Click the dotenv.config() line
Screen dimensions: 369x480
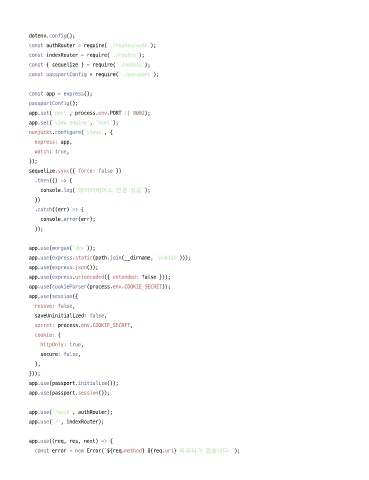tap(52, 36)
